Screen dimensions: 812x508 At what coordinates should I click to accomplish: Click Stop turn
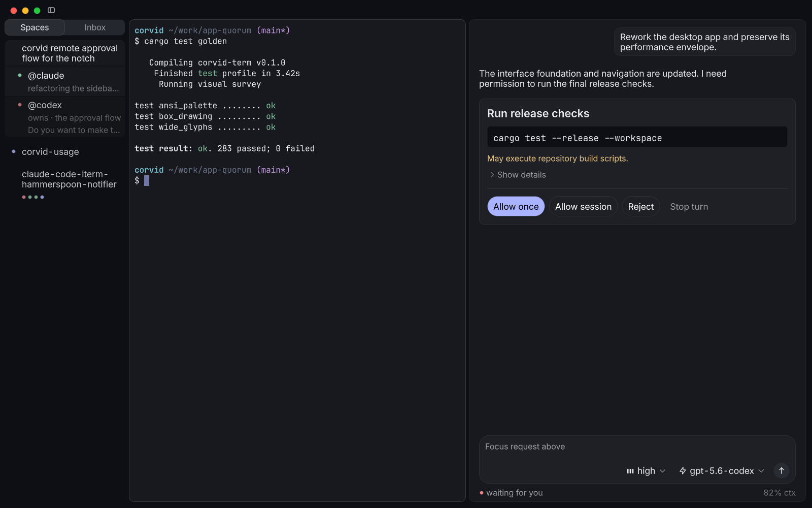coord(689,207)
